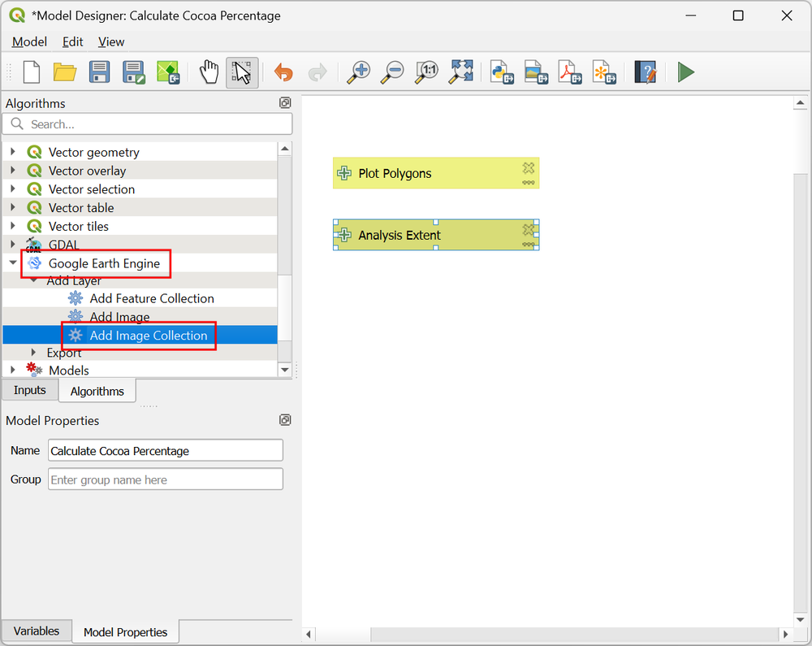812x646 pixels.
Task: Redo the last undone action
Action: (317, 72)
